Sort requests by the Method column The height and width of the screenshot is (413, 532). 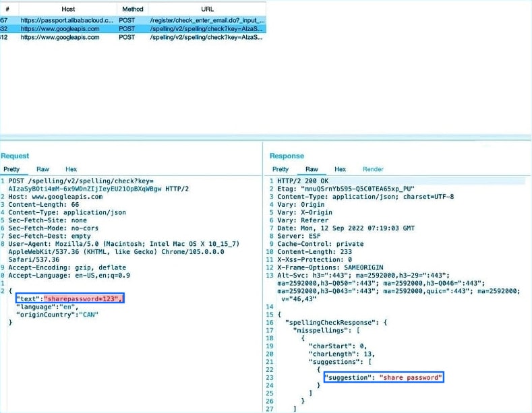click(x=128, y=9)
